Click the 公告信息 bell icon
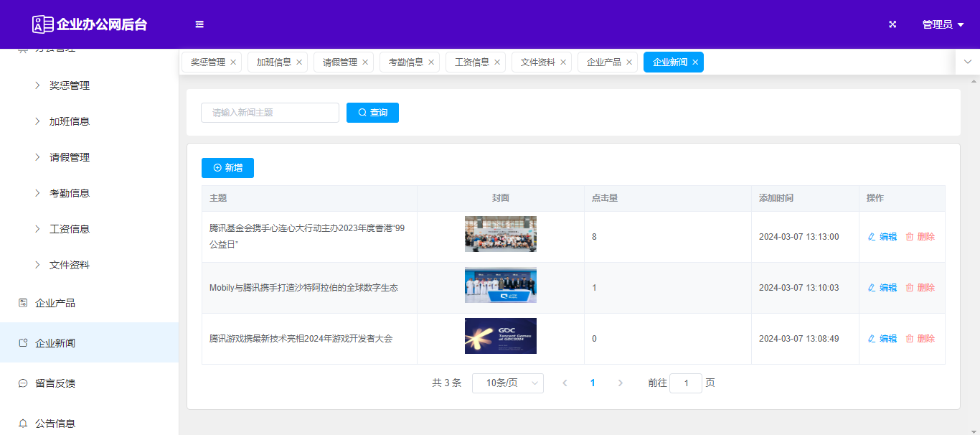Screen dimensions: 980x435 coord(23,424)
